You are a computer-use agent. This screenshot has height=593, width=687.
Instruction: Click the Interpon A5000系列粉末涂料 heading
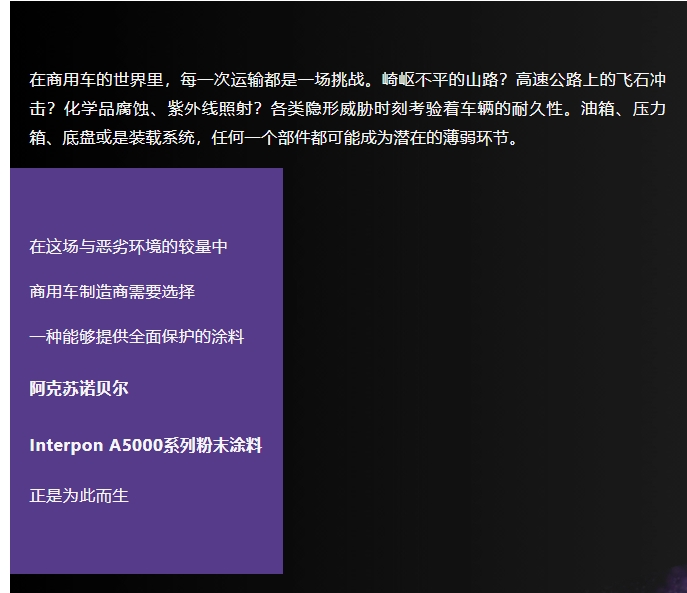[x=145, y=445]
